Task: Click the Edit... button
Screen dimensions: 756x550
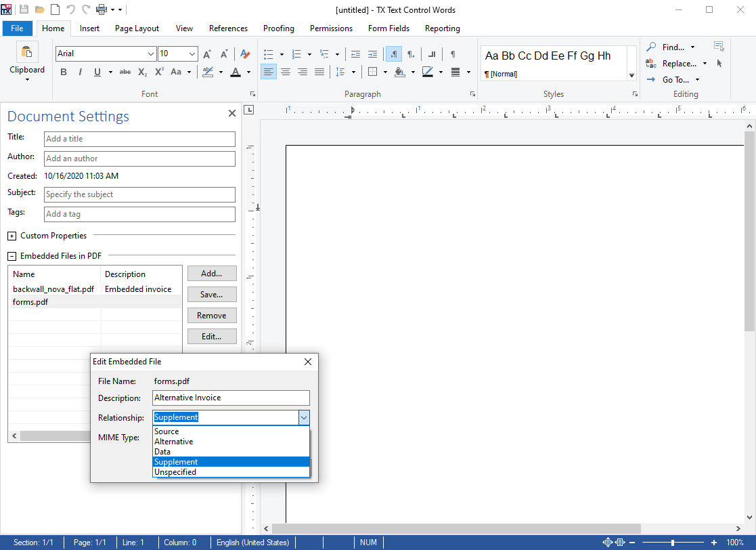Action: (x=212, y=336)
